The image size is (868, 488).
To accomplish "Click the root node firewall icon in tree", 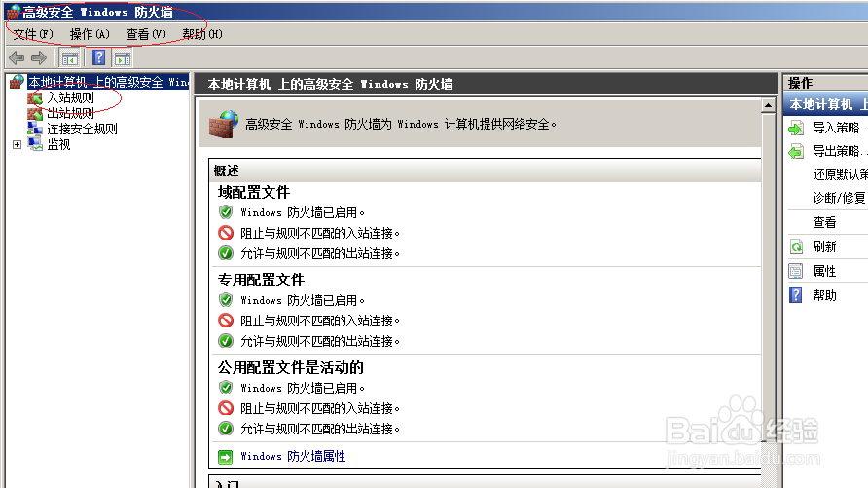I will (x=17, y=82).
